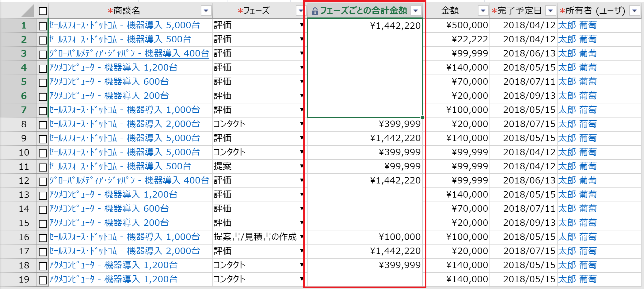Image resolution: width=644 pixels, height=289 pixels.
Task: Select the ¥99,999 total cell in row 11
Action: [365, 167]
